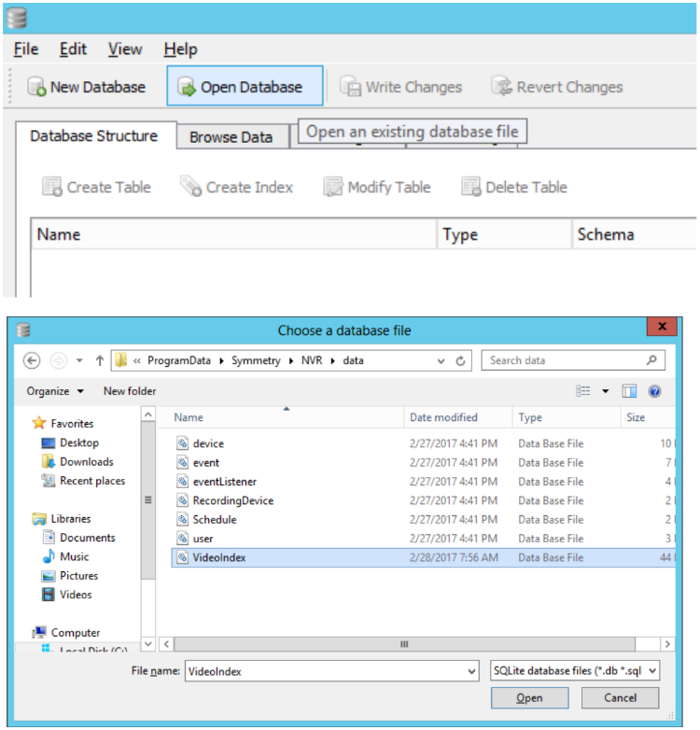Open the Organize dropdown

pos(55,391)
